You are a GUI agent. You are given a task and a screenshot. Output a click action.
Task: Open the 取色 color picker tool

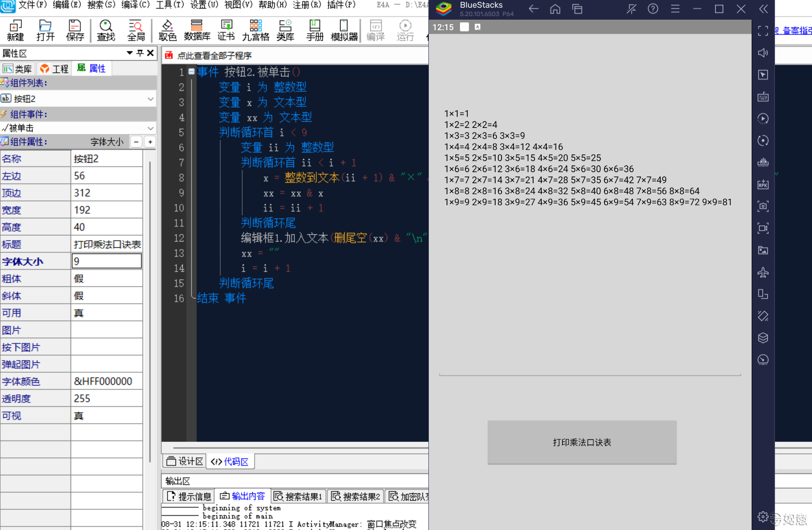click(167, 30)
